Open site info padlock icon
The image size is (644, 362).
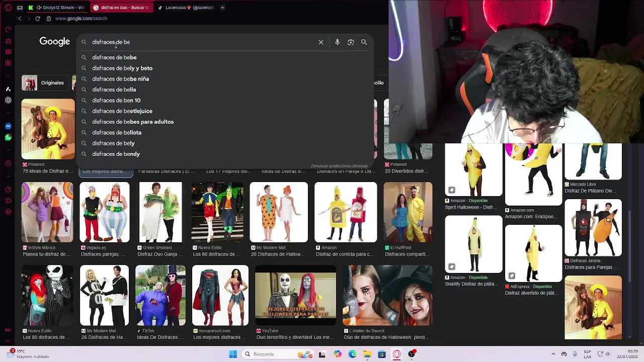(x=49, y=19)
